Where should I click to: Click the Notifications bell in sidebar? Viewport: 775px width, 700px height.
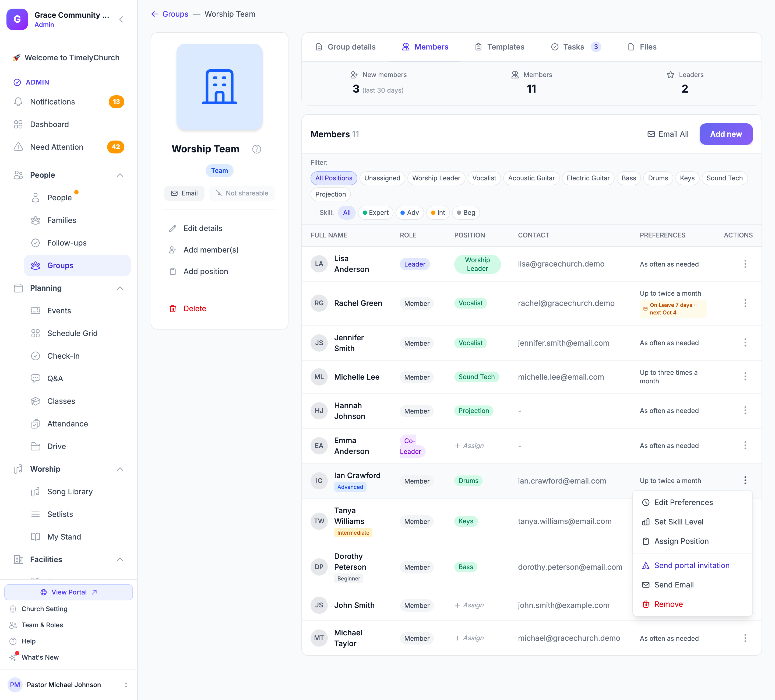[18, 101]
